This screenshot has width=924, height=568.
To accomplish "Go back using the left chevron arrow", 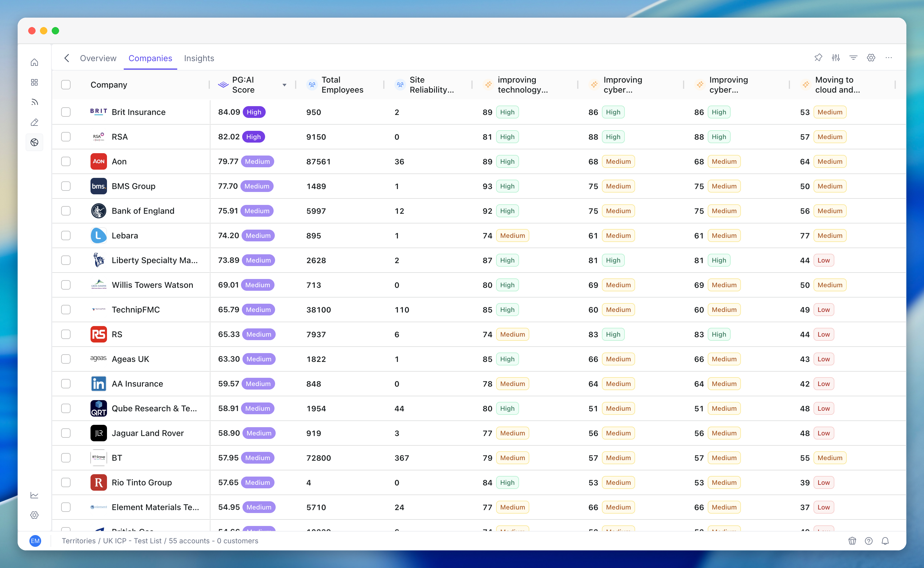I will point(67,58).
